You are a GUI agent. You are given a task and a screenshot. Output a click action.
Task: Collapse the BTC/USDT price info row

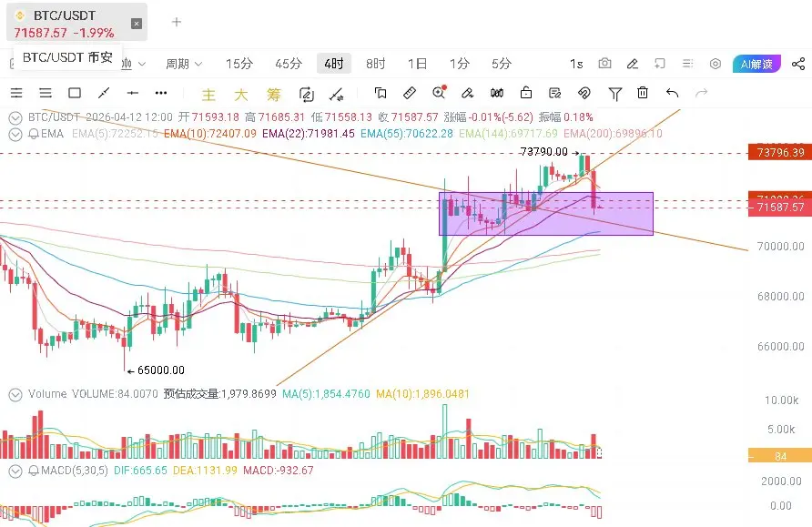(15, 117)
